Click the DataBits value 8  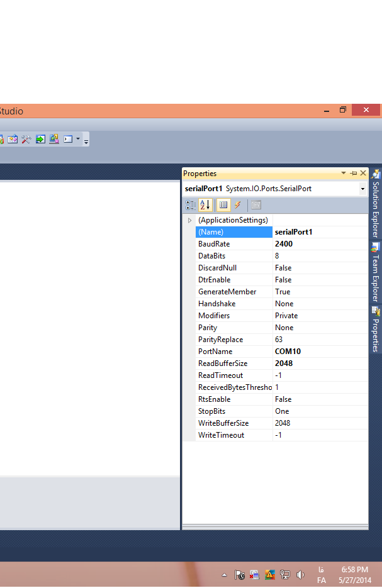(277, 256)
